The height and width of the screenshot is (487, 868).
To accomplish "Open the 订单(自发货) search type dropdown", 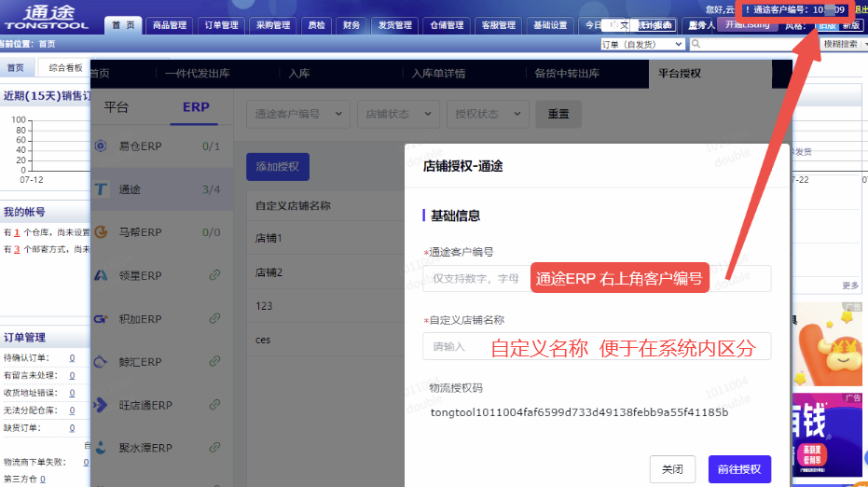I will click(x=642, y=44).
